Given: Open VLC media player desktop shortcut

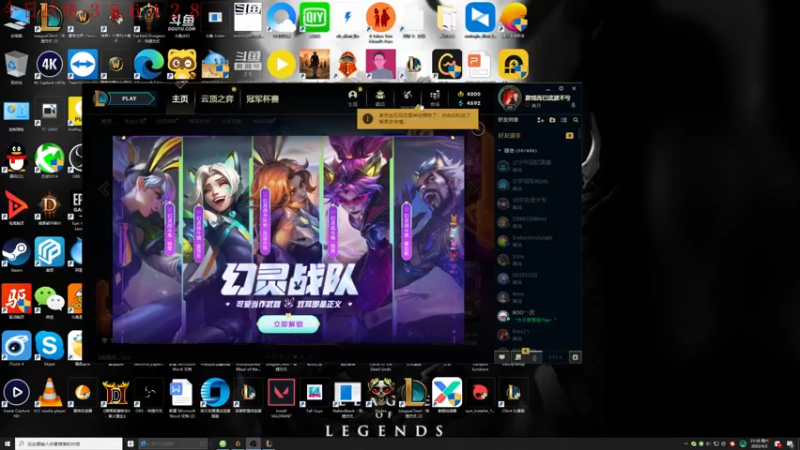Looking at the screenshot, I should (x=49, y=395).
